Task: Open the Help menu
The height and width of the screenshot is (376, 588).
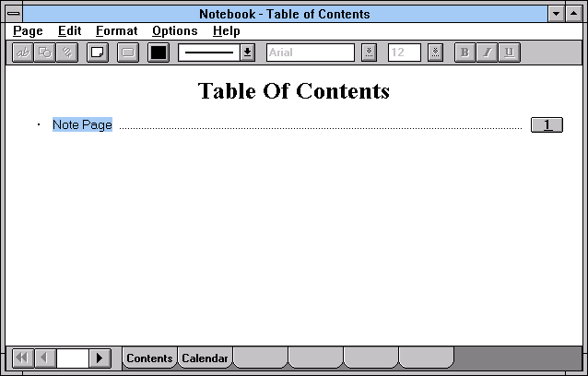Action: (227, 30)
